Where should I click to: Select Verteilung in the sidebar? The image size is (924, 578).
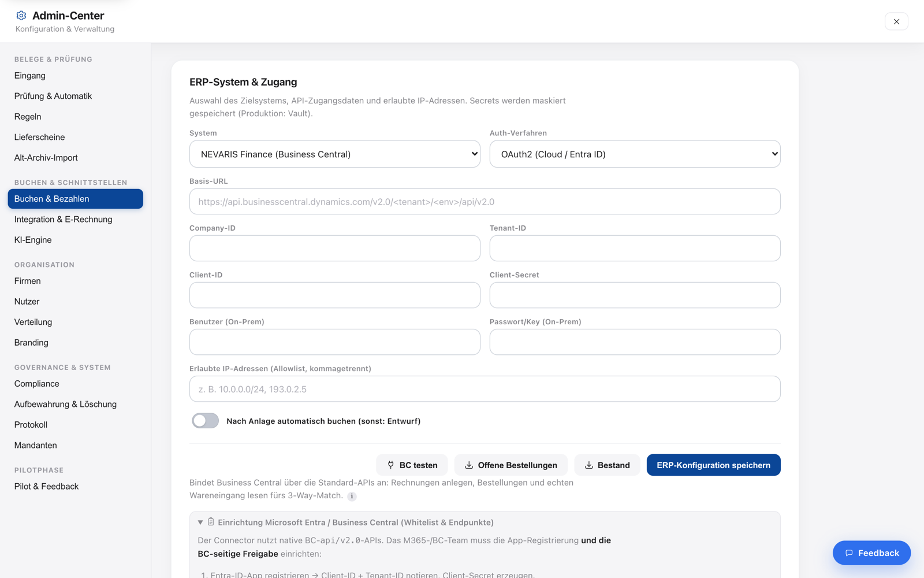[x=75, y=322]
